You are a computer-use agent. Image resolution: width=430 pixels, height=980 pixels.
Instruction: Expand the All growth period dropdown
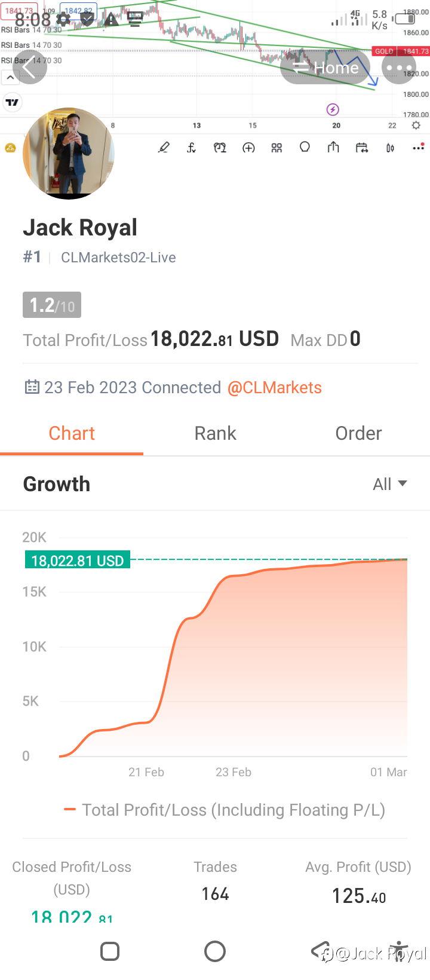pyautogui.click(x=390, y=484)
